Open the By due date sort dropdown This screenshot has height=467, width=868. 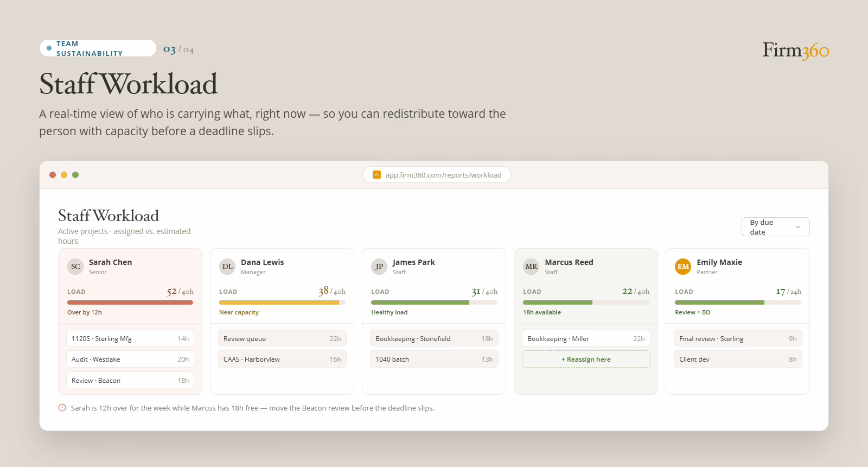click(775, 227)
